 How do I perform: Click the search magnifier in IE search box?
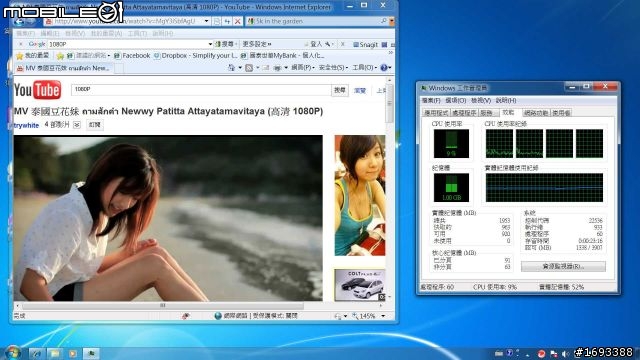point(384,21)
